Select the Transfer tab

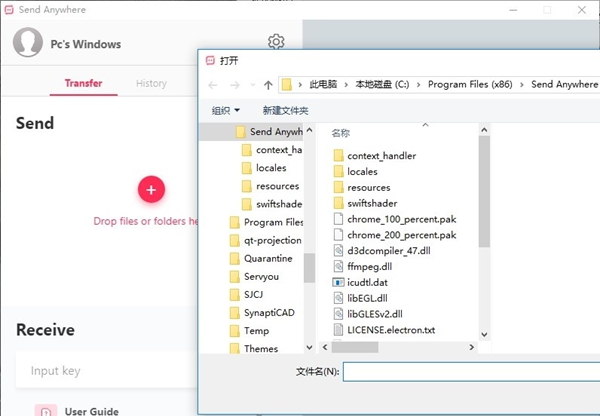click(83, 83)
